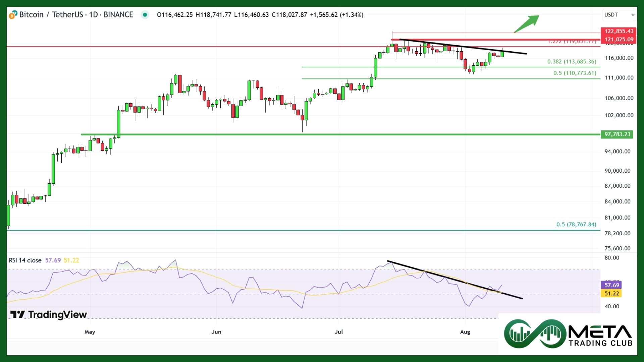Click the Jul label on time axis
Image resolution: width=644 pixels, height=362 pixels.
point(339,332)
